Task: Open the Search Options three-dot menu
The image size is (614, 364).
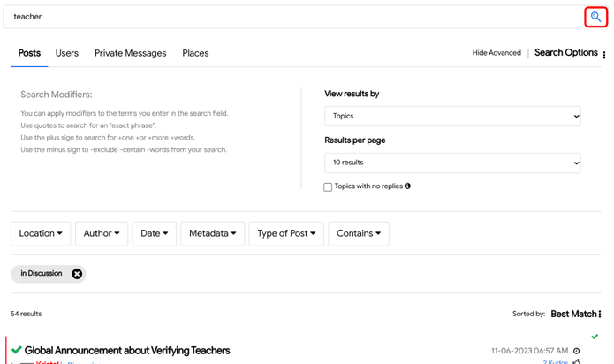Action: pos(604,55)
